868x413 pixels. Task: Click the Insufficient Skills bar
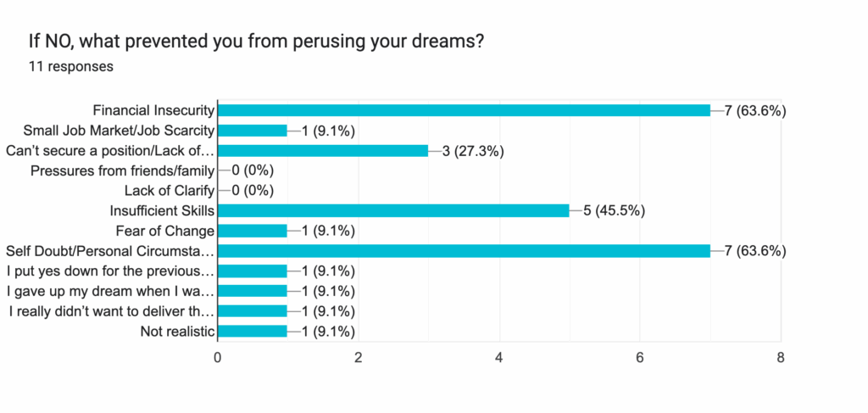tap(393, 211)
